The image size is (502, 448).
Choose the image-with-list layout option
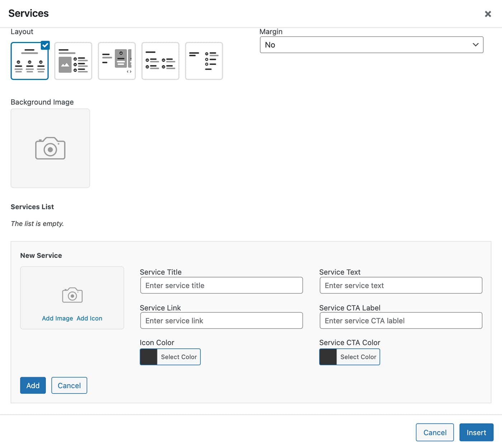click(x=73, y=61)
